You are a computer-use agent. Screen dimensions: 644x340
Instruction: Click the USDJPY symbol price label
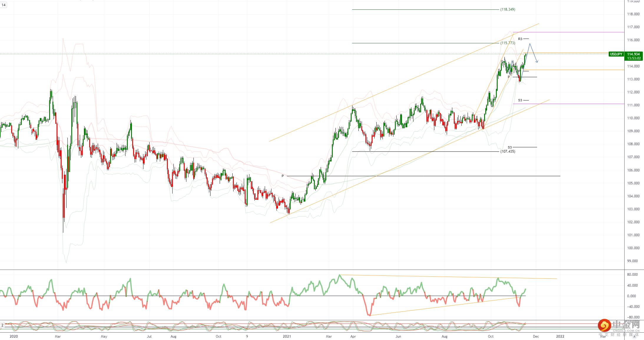point(616,54)
